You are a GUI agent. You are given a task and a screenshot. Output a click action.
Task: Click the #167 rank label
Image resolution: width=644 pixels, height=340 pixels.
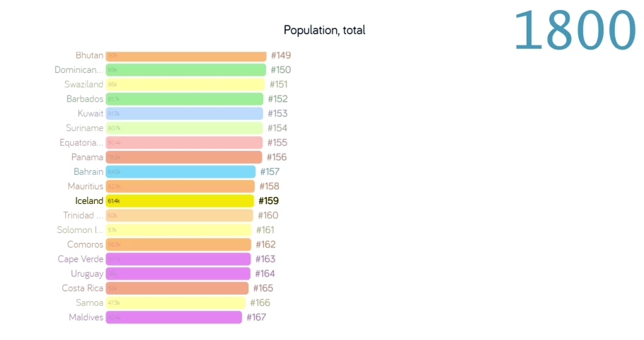coord(256,317)
